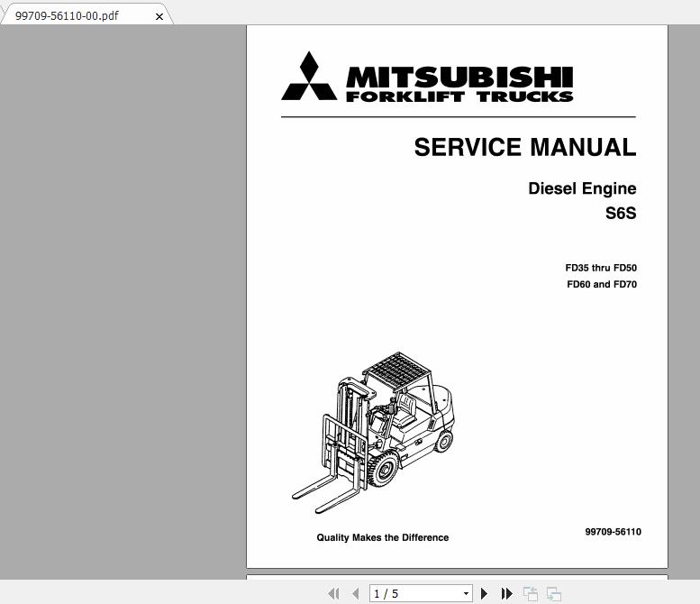The image size is (700, 604).
Task: Click the MITSUBISHI brand name text
Action: pyautogui.click(x=459, y=78)
